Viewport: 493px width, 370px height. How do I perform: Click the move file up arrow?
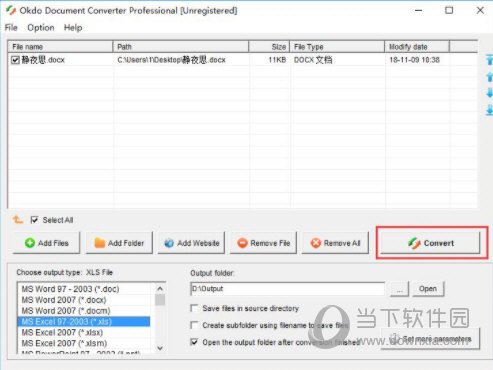pyautogui.click(x=489, y=77)
